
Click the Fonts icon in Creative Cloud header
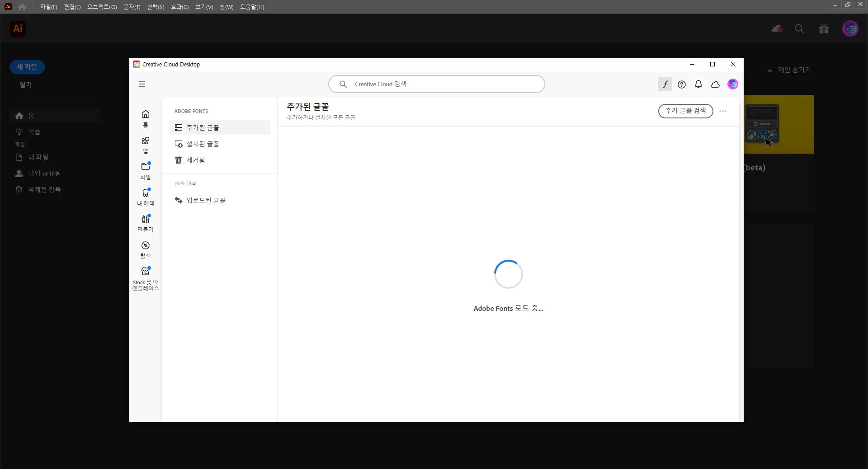[665, 84]
